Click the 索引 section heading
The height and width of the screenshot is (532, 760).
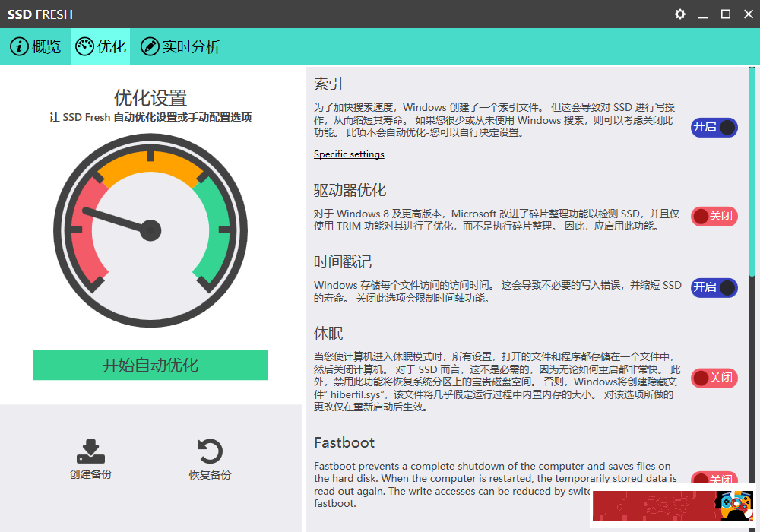[x=328, y=84]
